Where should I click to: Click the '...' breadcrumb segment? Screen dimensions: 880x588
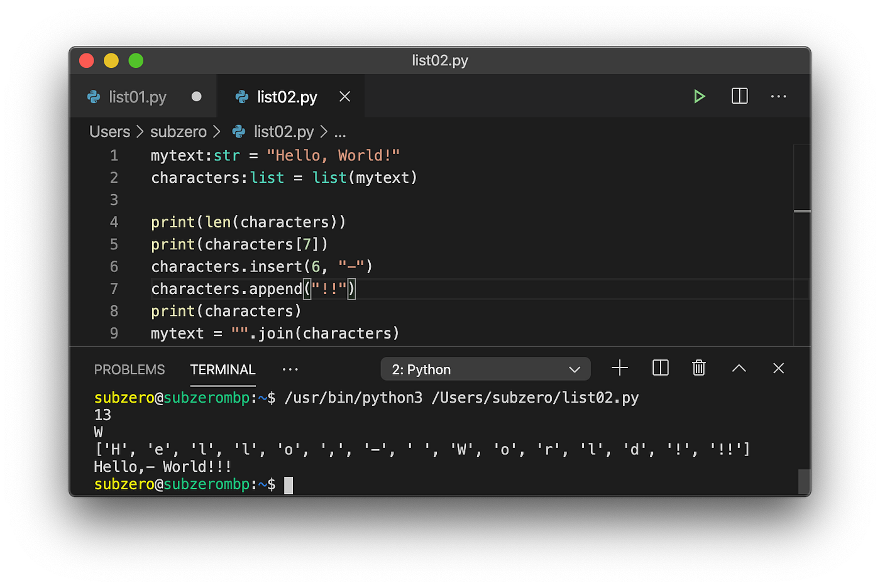340,133
